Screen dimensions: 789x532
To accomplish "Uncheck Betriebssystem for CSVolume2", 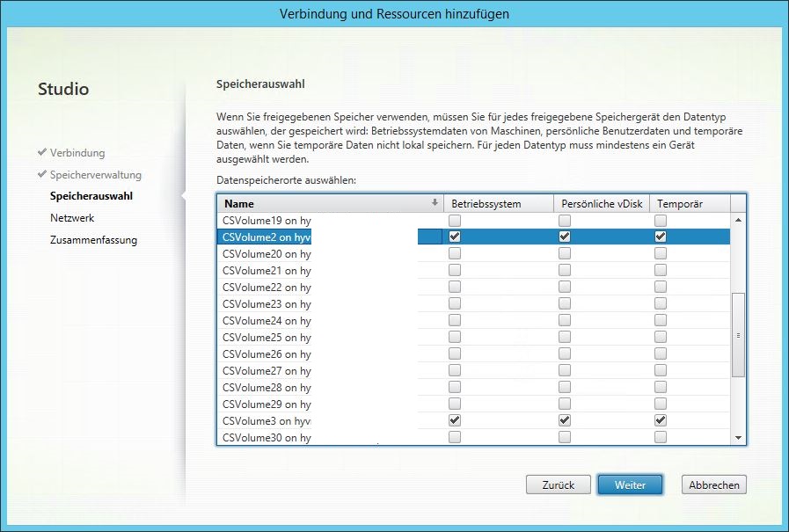I will [x=455, y=237].
